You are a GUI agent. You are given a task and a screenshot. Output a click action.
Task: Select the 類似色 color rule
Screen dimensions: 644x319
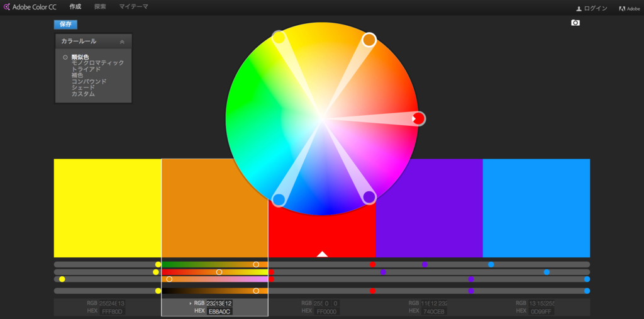point(80,57)
